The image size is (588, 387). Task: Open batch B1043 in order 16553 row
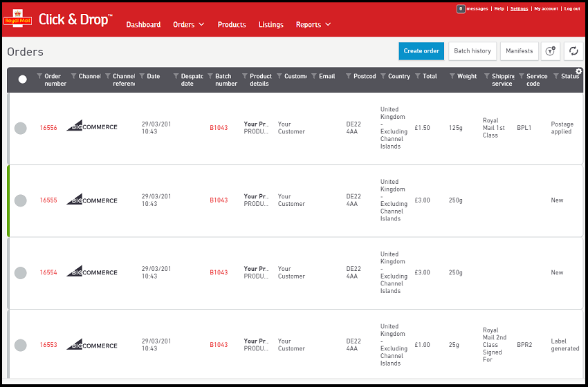pos(219,345)
